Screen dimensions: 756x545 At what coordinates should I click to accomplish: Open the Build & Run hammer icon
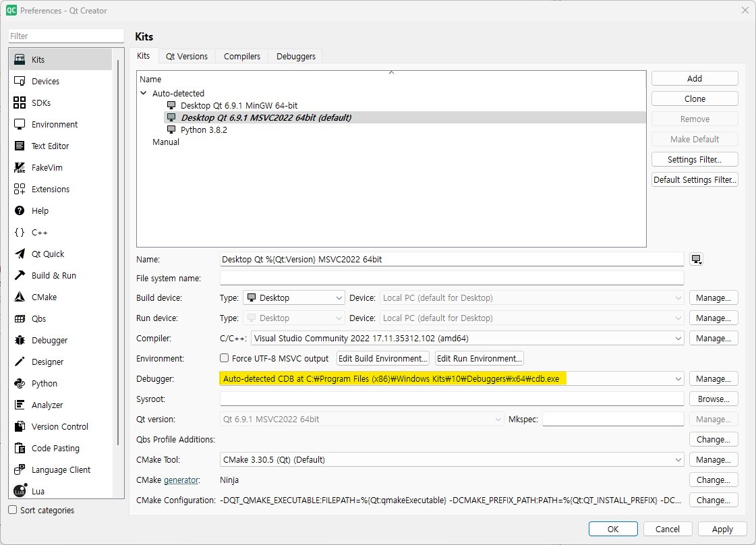pos(20,275)
